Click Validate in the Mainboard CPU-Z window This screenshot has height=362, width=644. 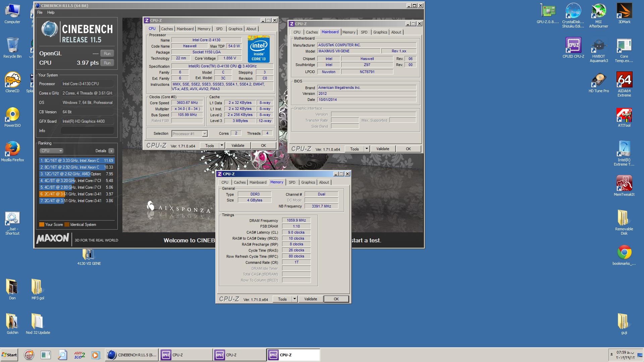[383, 149]
